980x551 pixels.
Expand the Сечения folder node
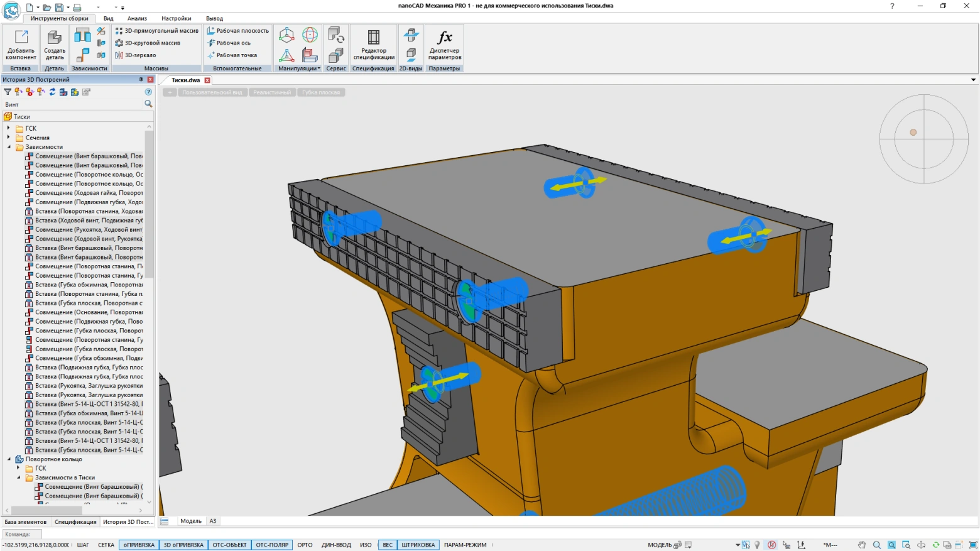9,138
